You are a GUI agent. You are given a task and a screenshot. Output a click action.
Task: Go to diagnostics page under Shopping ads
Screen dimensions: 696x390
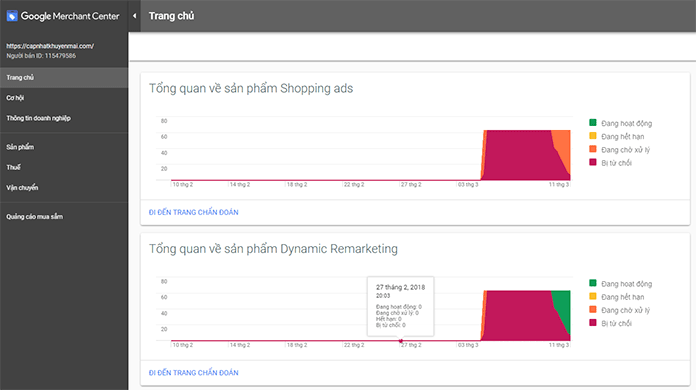coord(194,213)
